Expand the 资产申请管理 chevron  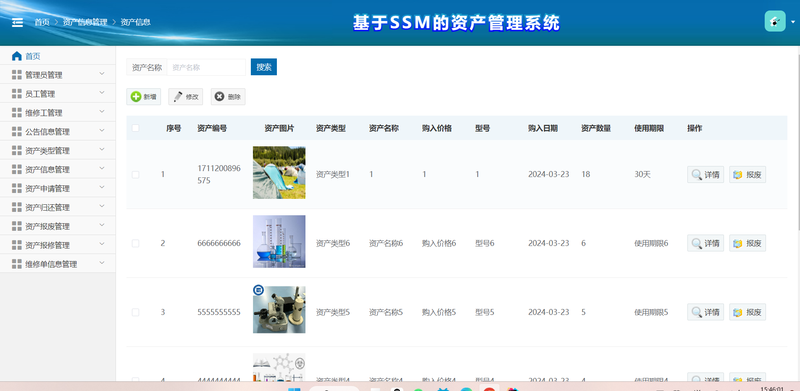102,187
